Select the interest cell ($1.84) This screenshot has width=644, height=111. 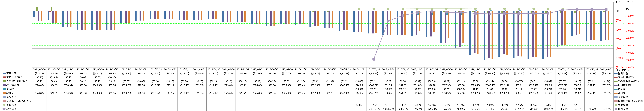[x=54, y=77]
